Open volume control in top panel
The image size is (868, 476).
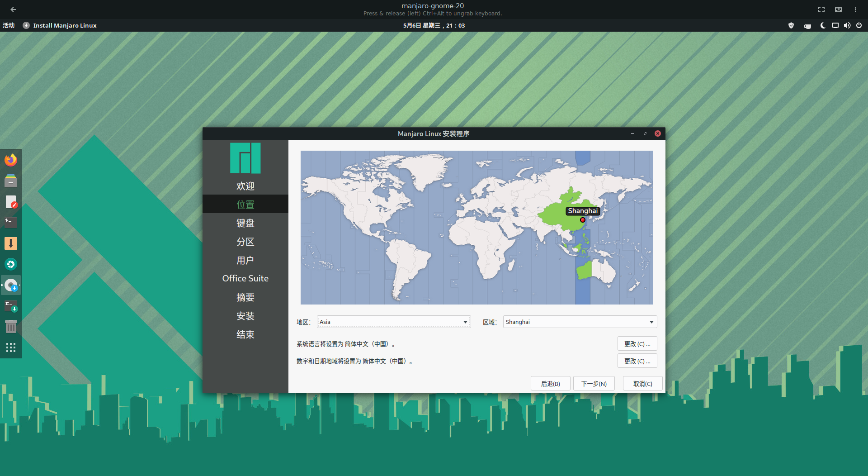[x=847, y=25]
